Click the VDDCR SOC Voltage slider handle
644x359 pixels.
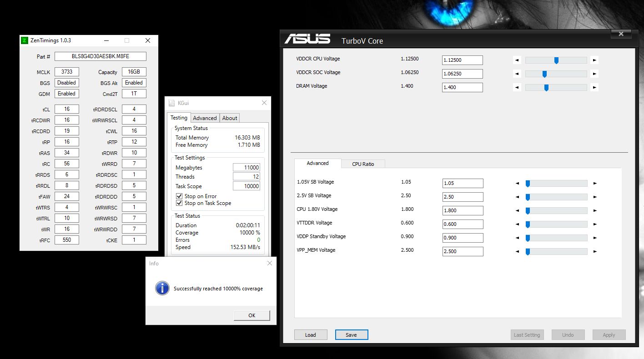point(544,74)
